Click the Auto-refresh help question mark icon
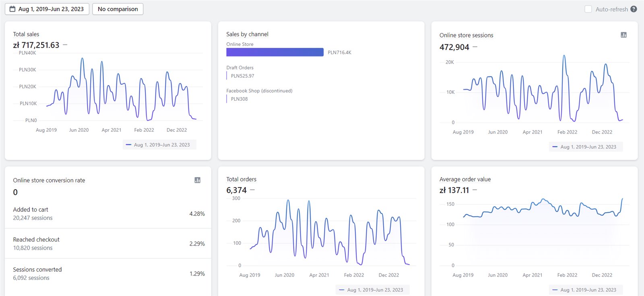644x296 pixels. tap(634, 9)
